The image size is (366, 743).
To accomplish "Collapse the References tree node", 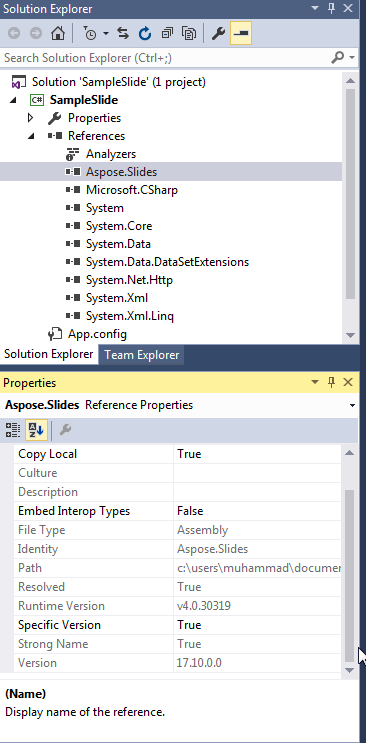I will [x=31, y=136].
